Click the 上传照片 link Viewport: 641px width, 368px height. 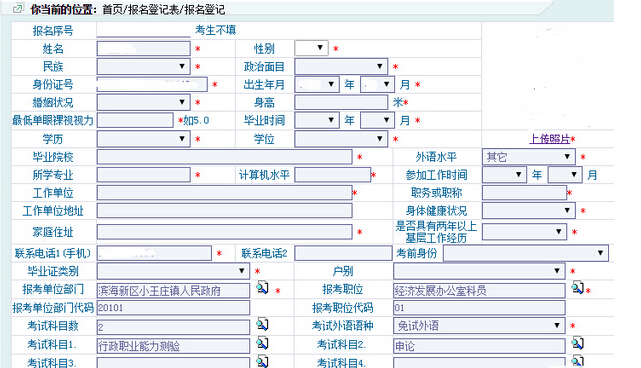[x=549, y=139]
